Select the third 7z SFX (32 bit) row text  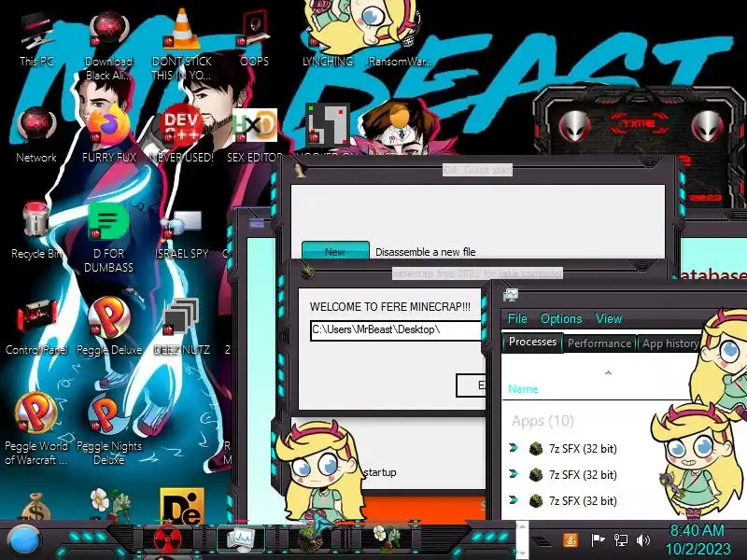583,501
